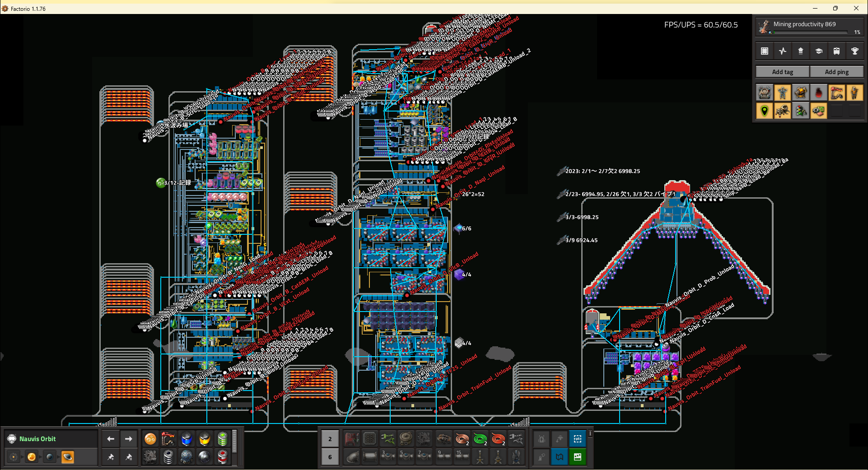Open shortcut bar three-dot menu
This screenshot has height=470, width=868.
(590, 433)
